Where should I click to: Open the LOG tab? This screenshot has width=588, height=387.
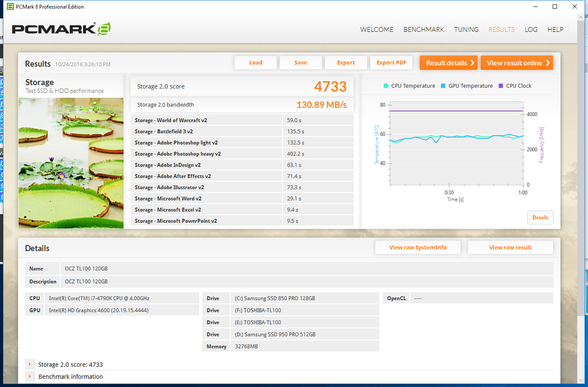[x=531, y=29]
